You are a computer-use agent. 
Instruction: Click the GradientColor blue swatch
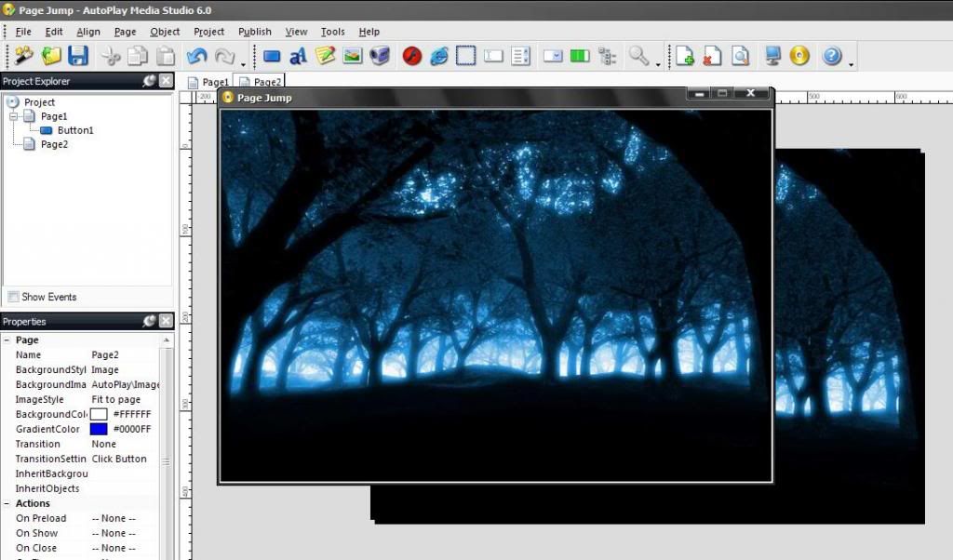pos(99,429)
